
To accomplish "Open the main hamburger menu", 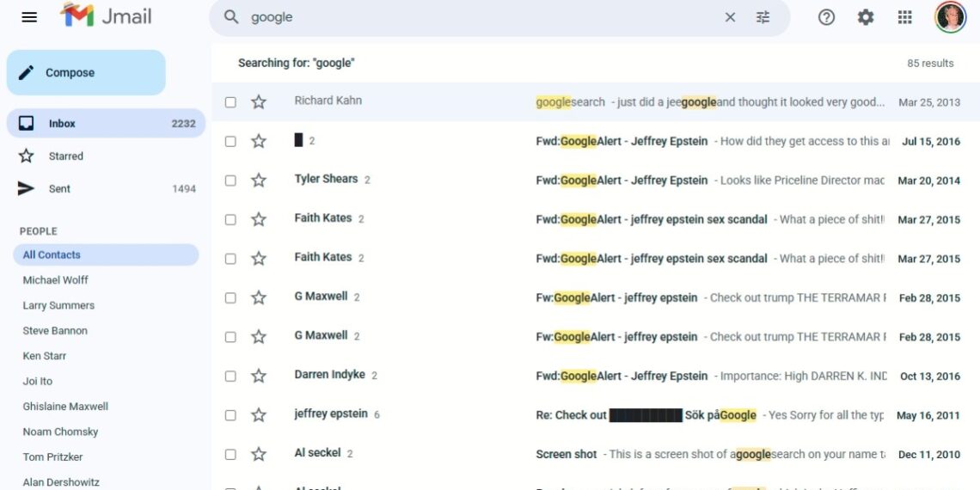I will point(29,17).
